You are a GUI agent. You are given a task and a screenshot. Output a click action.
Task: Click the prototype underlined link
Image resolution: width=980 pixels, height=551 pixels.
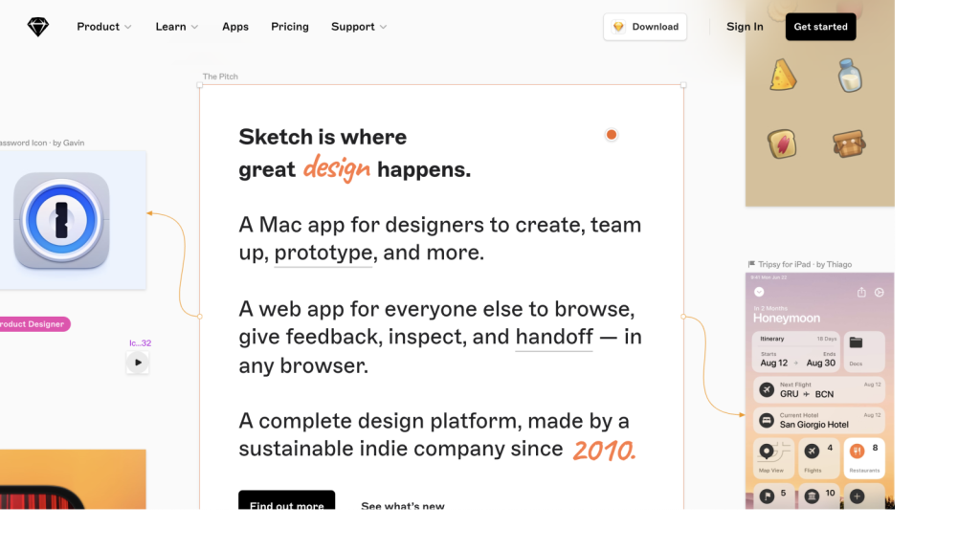coord(323,253)
